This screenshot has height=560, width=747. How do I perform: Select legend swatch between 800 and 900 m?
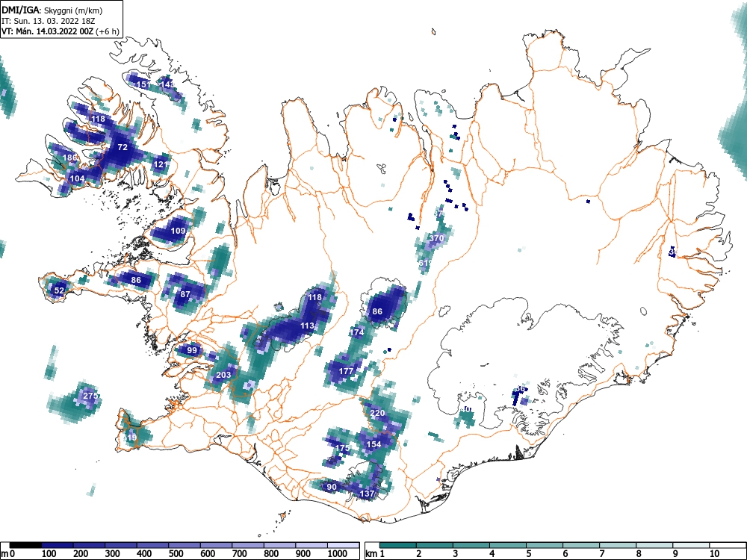pos(279,545)
